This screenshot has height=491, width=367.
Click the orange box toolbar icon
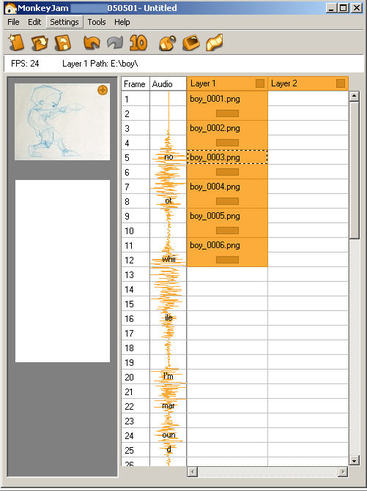(191, 43)
